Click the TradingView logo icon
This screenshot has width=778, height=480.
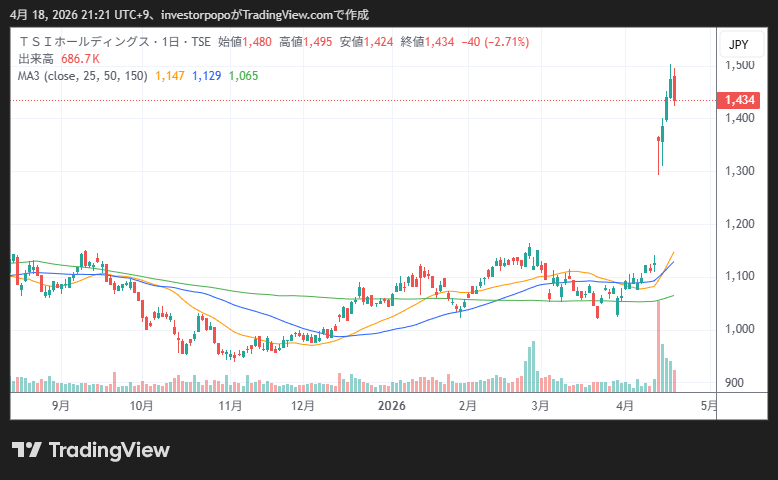[25, 450]
